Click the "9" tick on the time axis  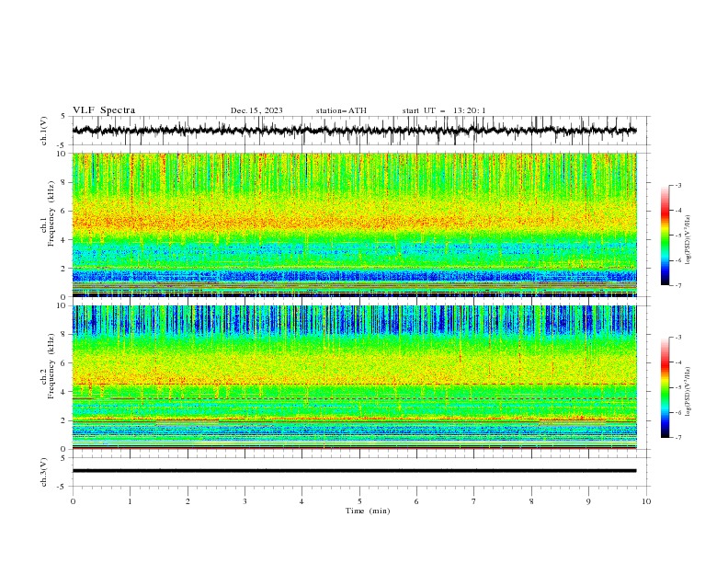click(588, 501)
